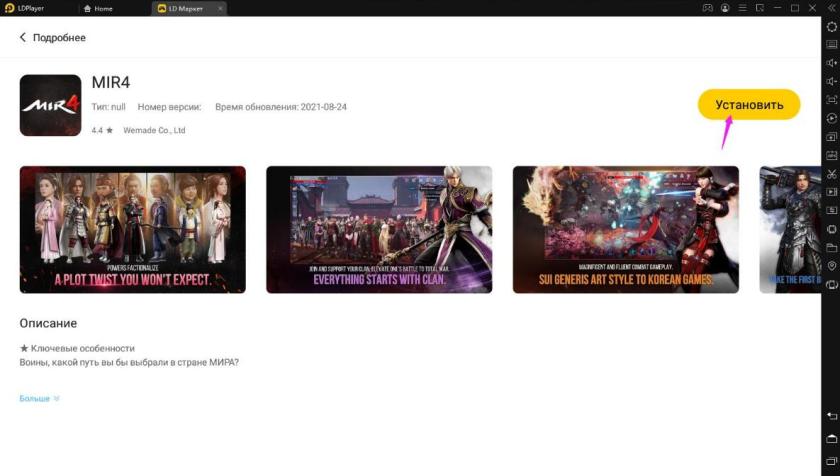Click the volume up icon

coord(831,63)
